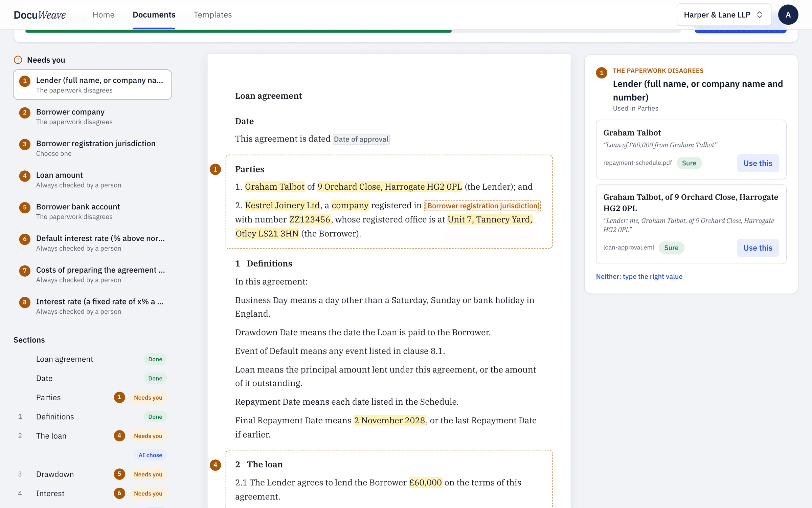Viewport: 812px width, 508px height.
Task: Click the issue 4 marker beside The loan
Action: (x=215, y=465)
